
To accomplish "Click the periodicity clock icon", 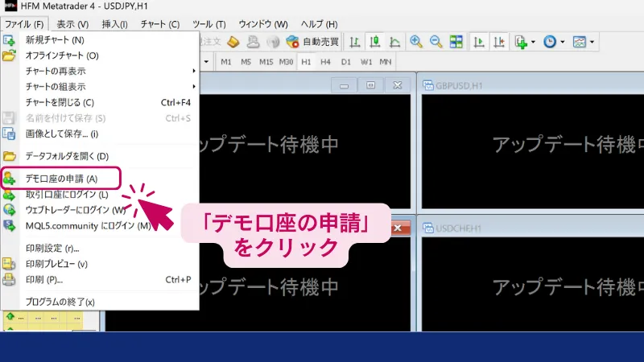I will (550, 42).
